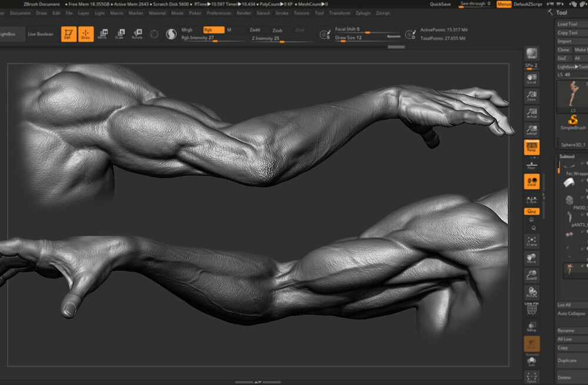
Task: Open the Material menu
Action: [x=157, y=13]
